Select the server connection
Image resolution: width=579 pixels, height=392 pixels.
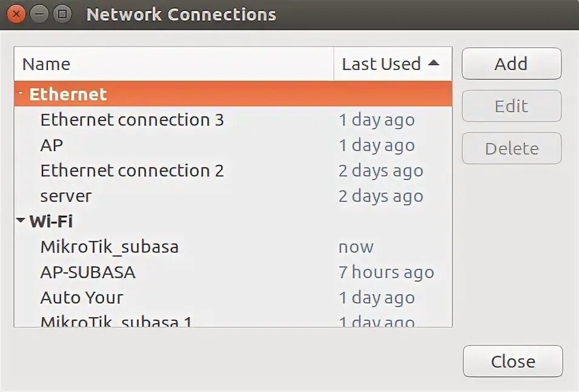pyautogui.click(x=66, y=196)
